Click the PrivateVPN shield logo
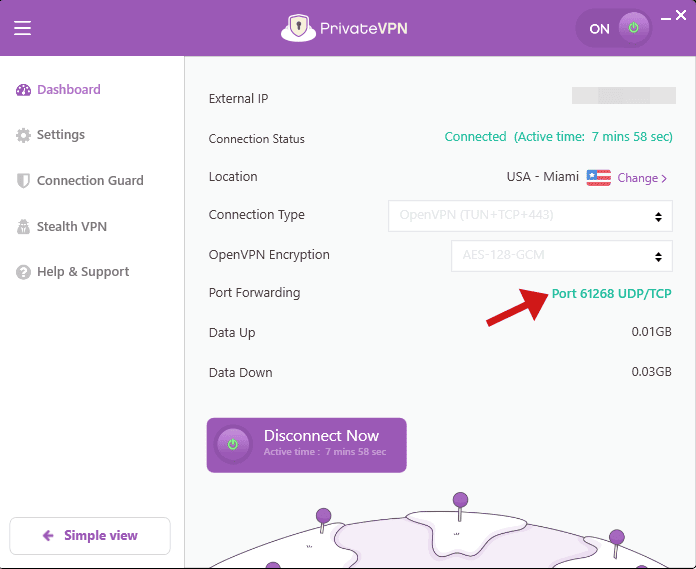 pyautogui.click(x=296, y=28)
